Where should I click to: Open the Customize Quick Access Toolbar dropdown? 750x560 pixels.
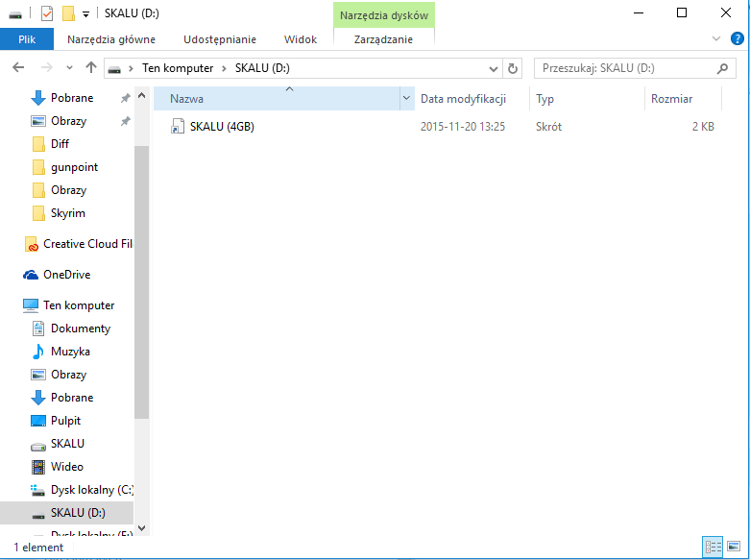(x=85, y=13)
